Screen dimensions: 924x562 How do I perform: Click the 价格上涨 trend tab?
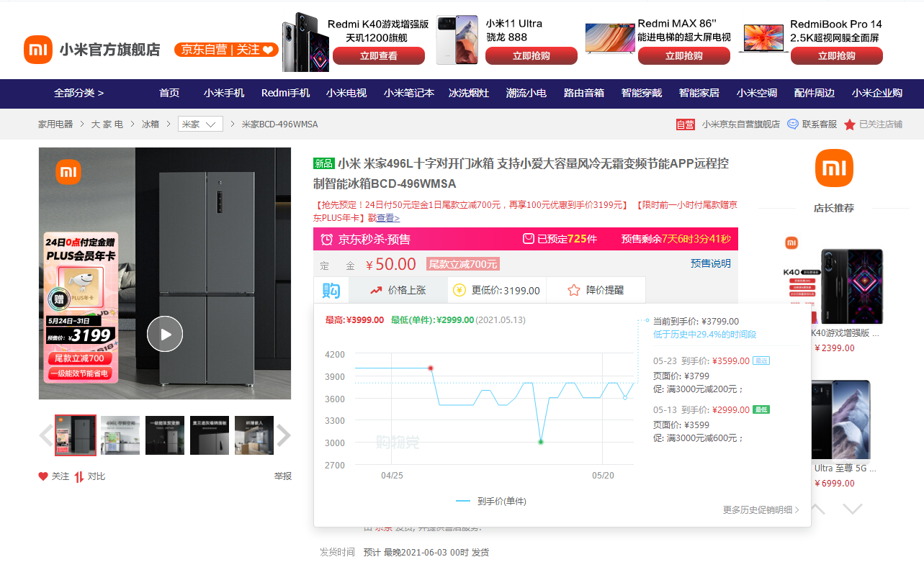pos(398,291)
